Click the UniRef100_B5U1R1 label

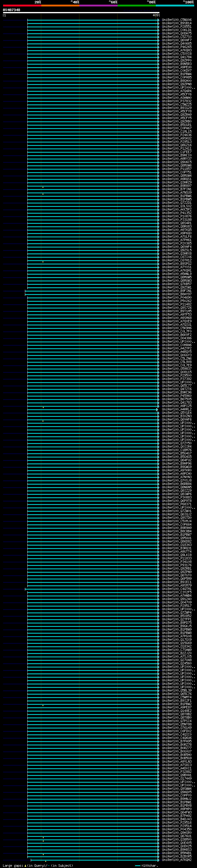click(x=177, y=125)
